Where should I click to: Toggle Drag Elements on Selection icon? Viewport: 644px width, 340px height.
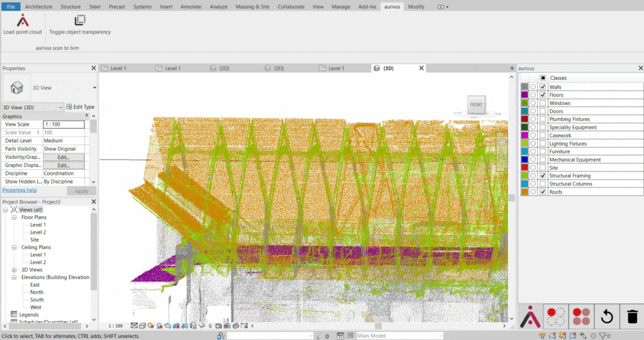point(583,336)
